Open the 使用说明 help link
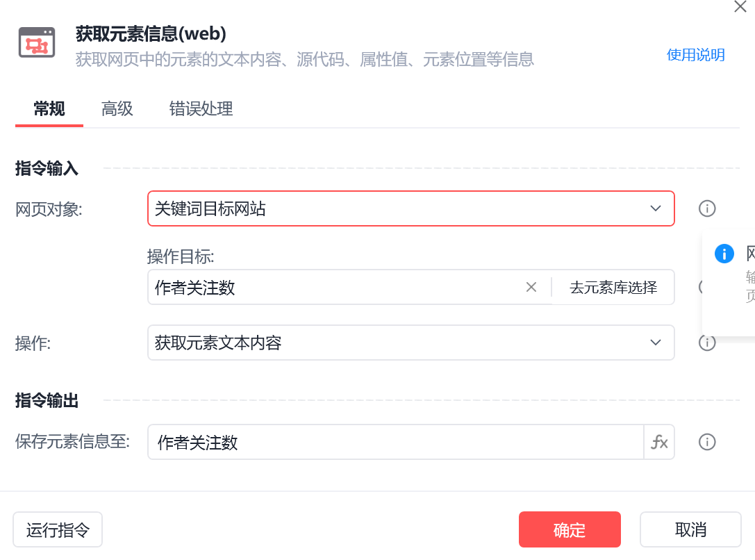 695,55
